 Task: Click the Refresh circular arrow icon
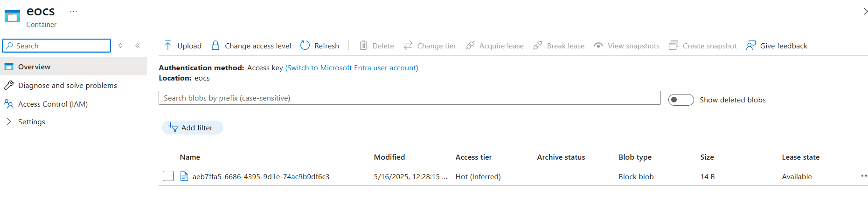305,45
